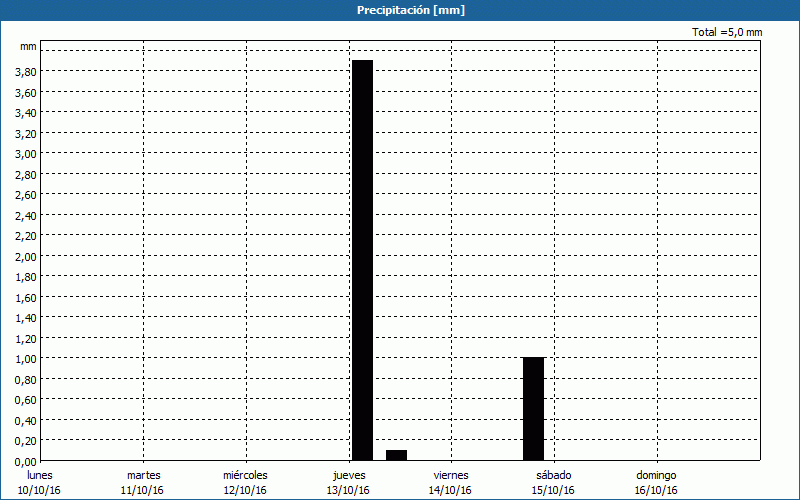Screen dimensions: 800x500
Task: Select the 1,00 y-axis tick label
Action: (26, 359)
